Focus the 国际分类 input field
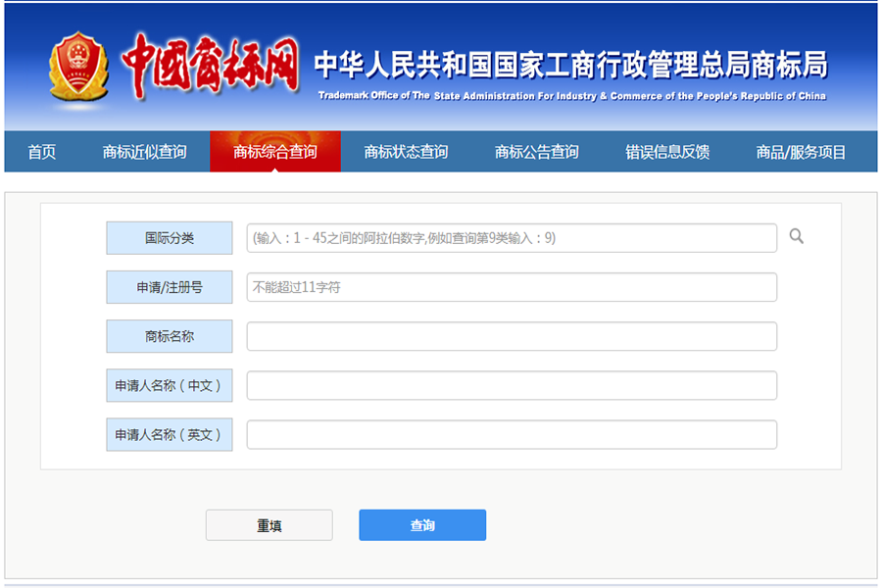 coord(512,238)
